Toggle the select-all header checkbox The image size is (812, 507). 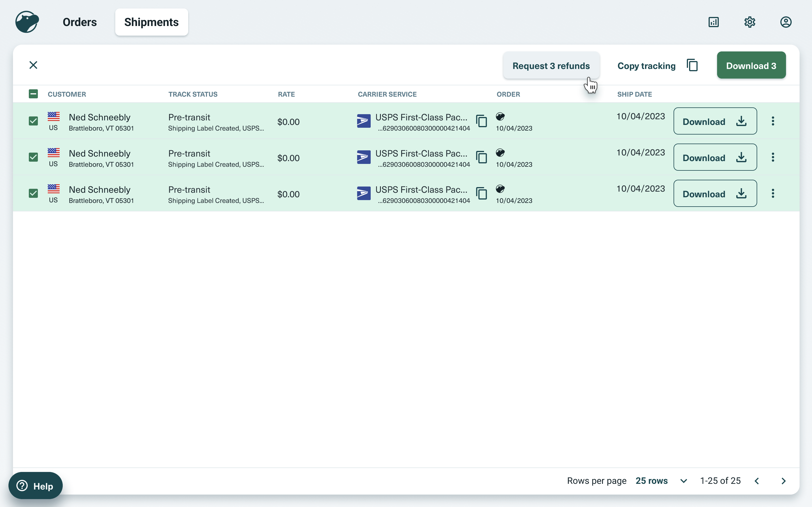33,94
